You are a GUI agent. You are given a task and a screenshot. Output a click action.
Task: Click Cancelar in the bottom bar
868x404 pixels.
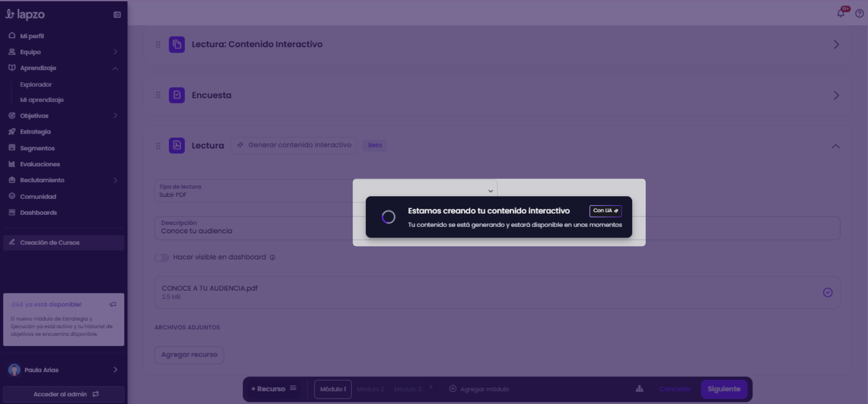point(675,389)
